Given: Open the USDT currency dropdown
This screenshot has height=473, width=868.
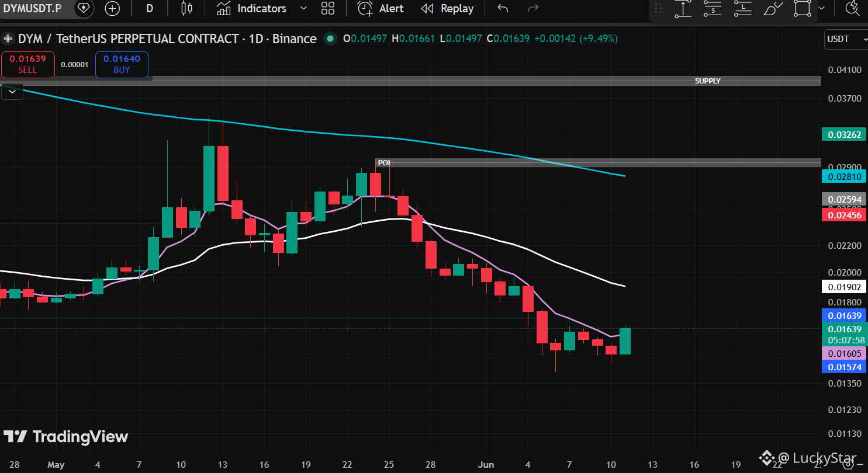Looking at the screenshot, I should 846,39.
